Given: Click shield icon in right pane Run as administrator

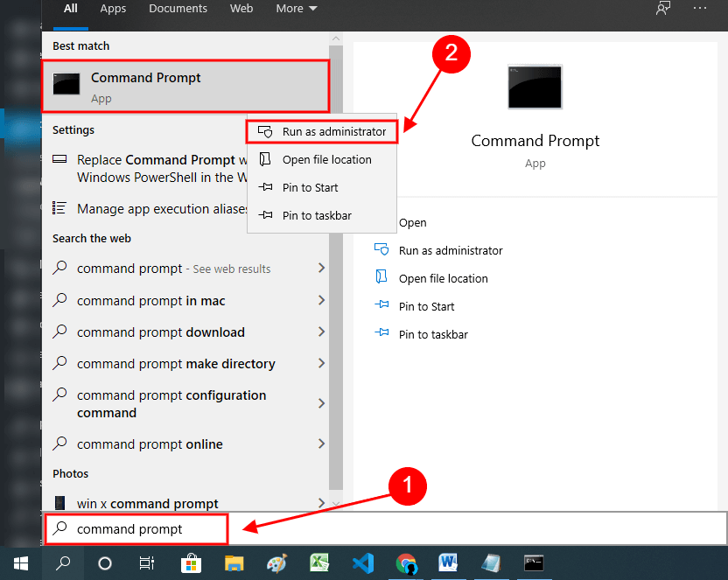Looking at the screenshot, I should click(x=381, y=249).
